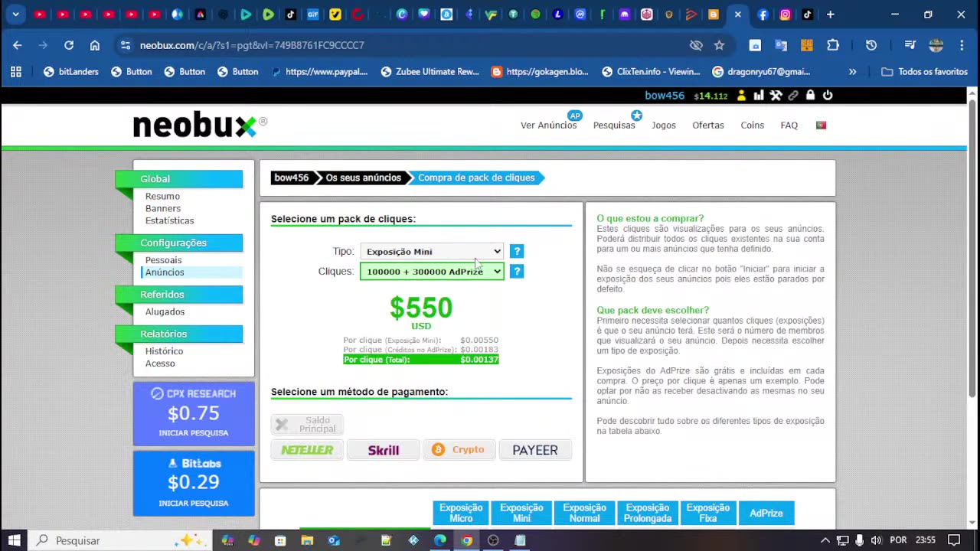This screenshot has height=551, width=980.
Task: Click the crossed-eye tracking protection icon
Action: click(696, 45)
